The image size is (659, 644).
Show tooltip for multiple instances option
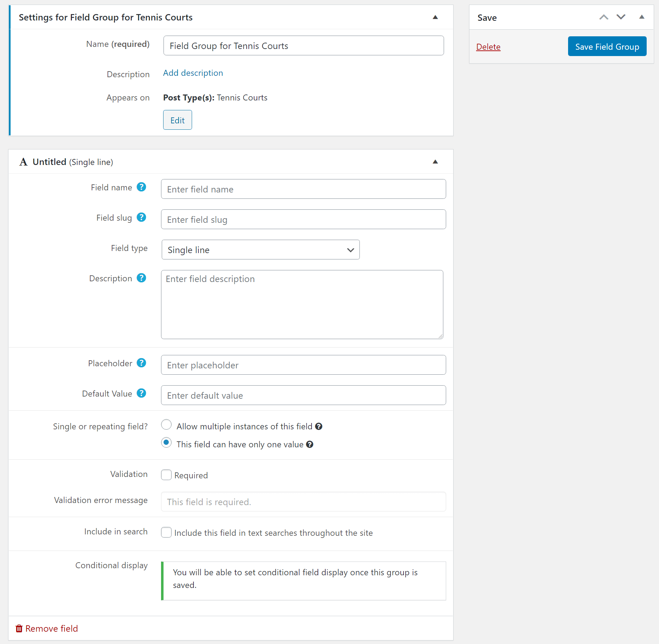319,427
